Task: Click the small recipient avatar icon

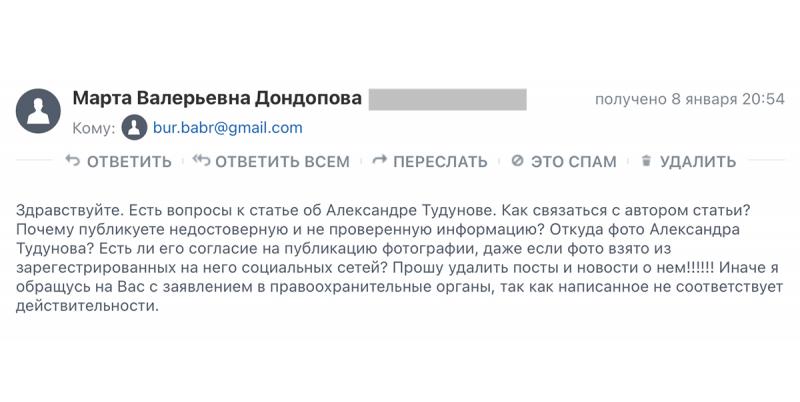Action: [x=134, y=128]
